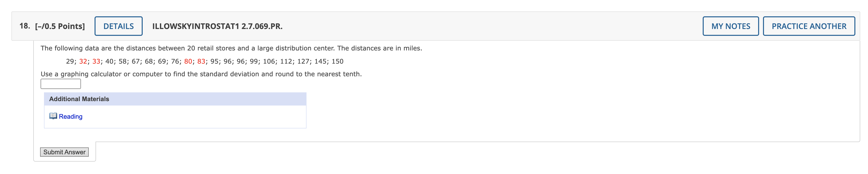Select the data value 150 in the list
This screenshot has height=174, width=868.
(x=338, y=61)
